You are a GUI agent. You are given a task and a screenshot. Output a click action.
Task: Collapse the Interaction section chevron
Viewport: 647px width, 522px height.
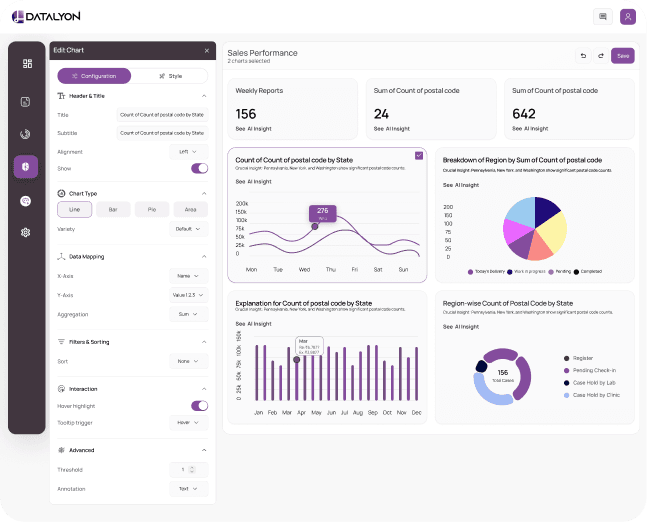(x=204, y=389)
